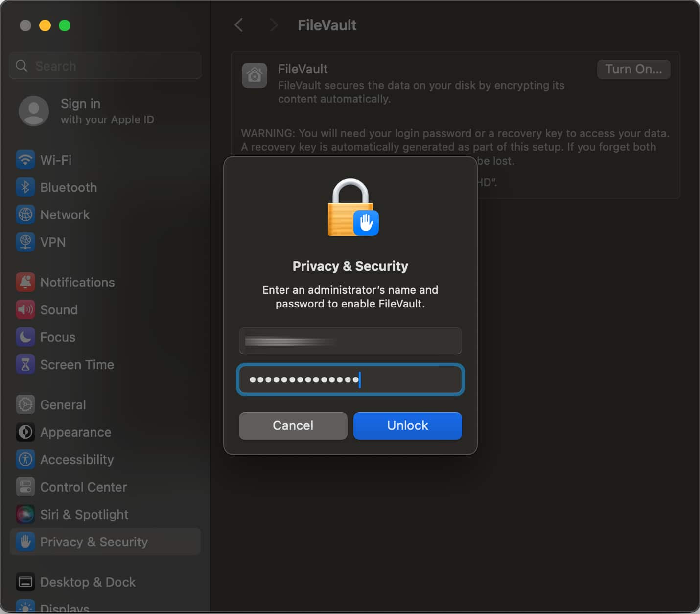Select Control Center label in sidebar
Viewport: 700px width, 614px height.
pyautogui.click(x=84, y=487)
